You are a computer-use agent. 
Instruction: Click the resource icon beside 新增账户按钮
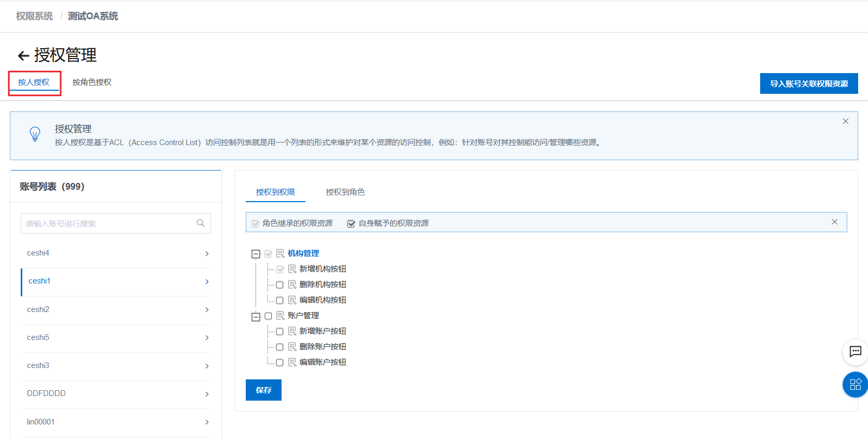(292, 331)
